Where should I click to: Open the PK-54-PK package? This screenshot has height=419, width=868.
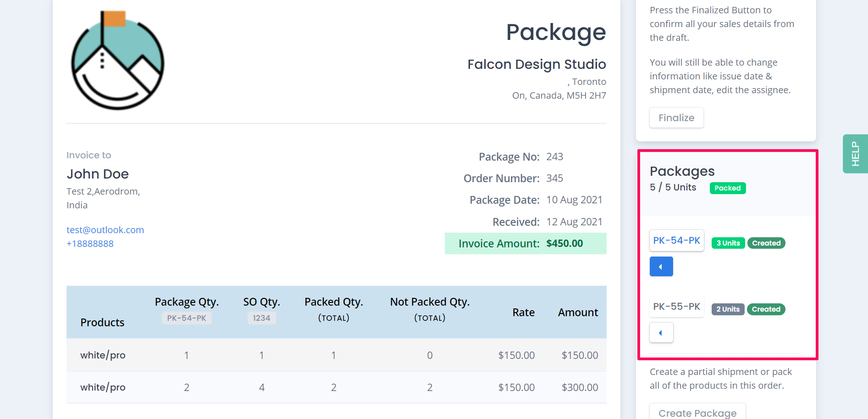point(676,240)
